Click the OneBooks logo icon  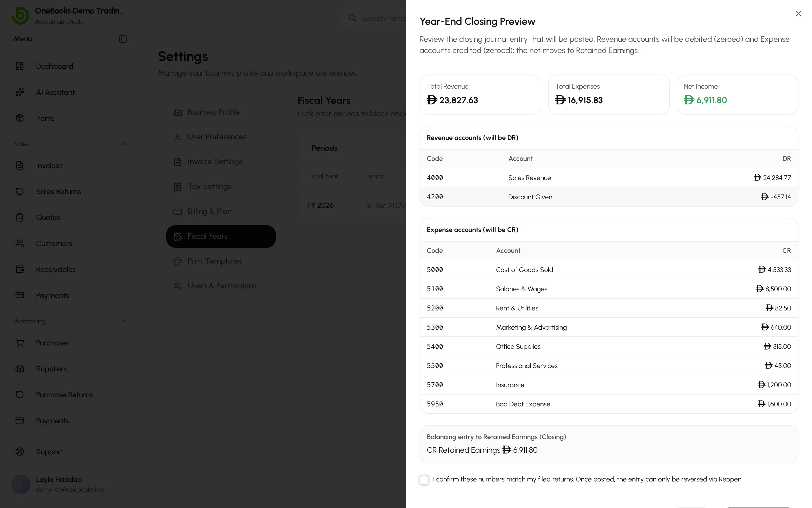pos(20,16)
